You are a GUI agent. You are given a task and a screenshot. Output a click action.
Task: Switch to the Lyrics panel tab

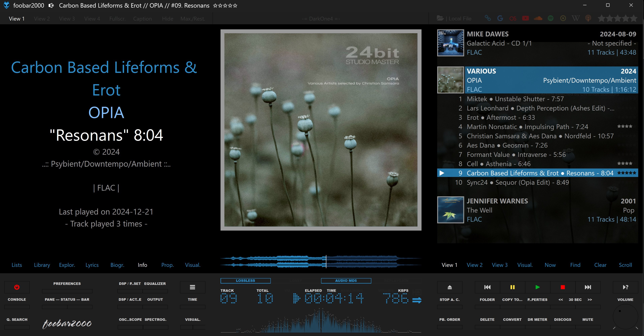point(92,265)
